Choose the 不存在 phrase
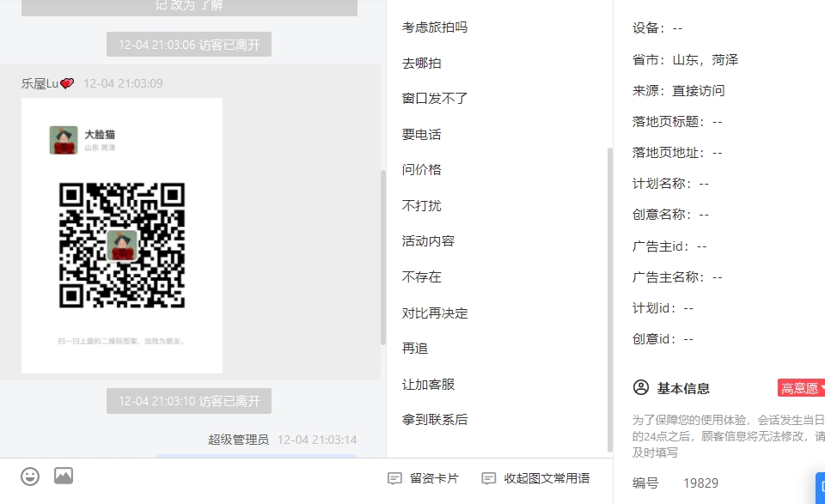The width and height of the screenshot is (825, 504). (421, 277)
